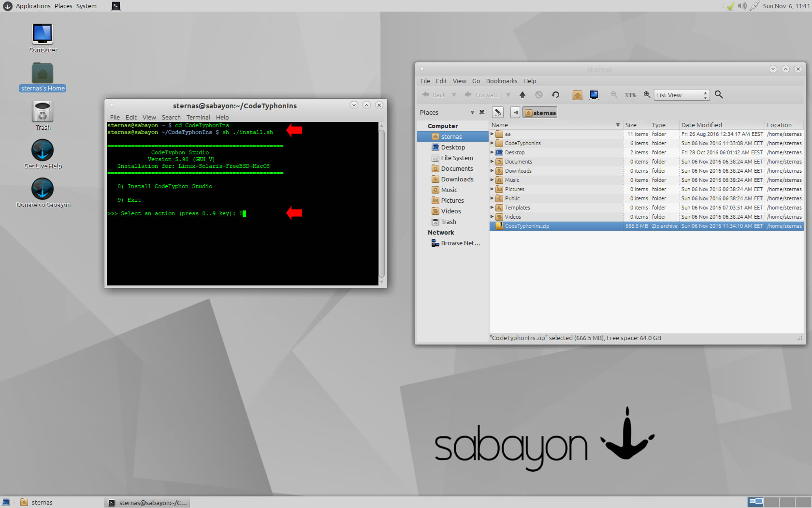Open the Search menu in terminal window
This screenshot has width=812, height=508.
171,117
